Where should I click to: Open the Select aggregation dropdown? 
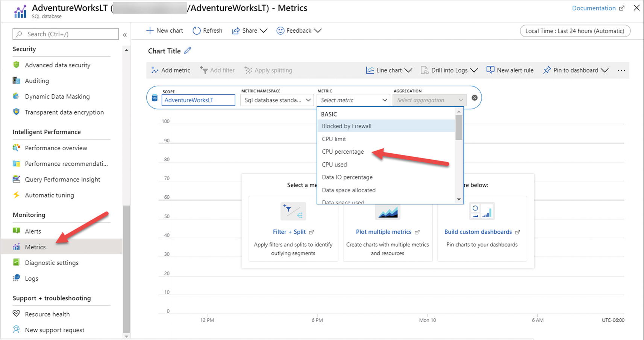click(x=430, y=100)
